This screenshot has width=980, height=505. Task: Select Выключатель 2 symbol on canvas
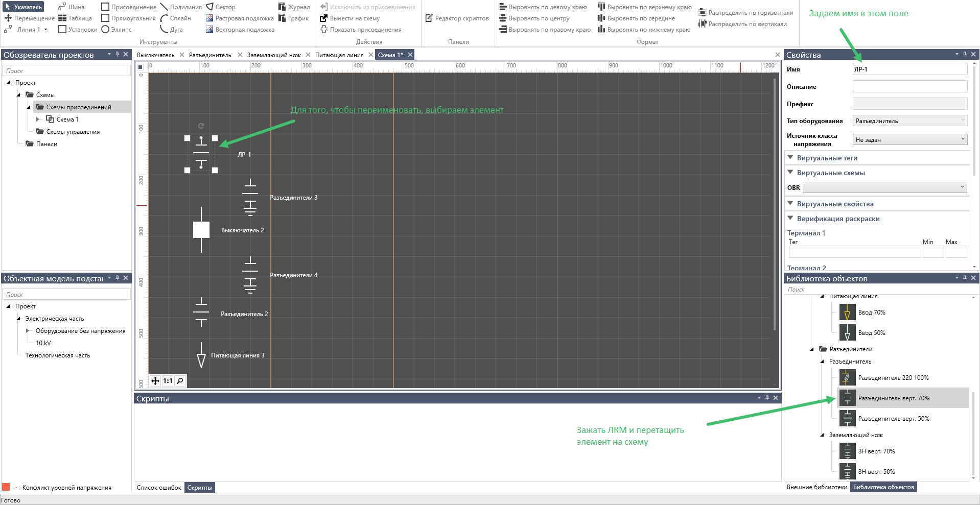point(201,230)
